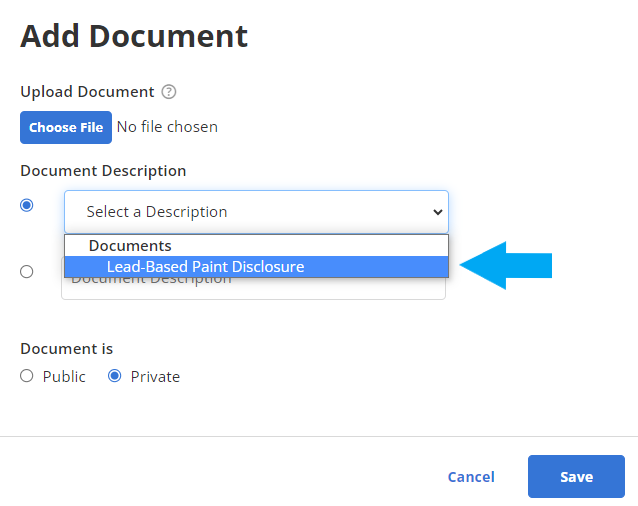The height and width of the screenshot is (506, 638).
Task: Open the Select a Description dropdown
Action: tap(256, 212)
